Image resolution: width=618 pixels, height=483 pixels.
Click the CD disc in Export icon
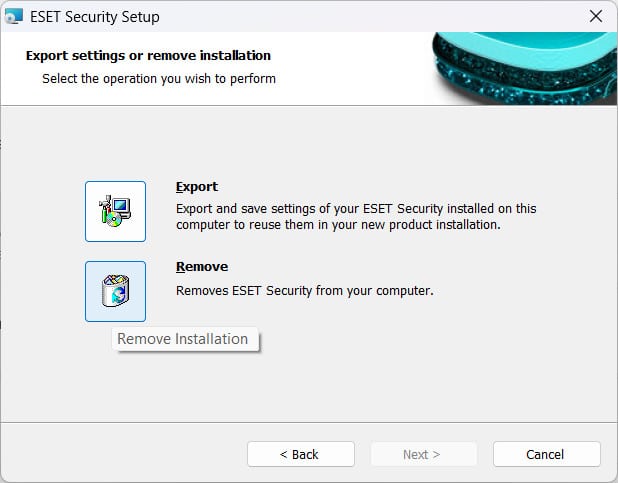(x=114, y=220)
